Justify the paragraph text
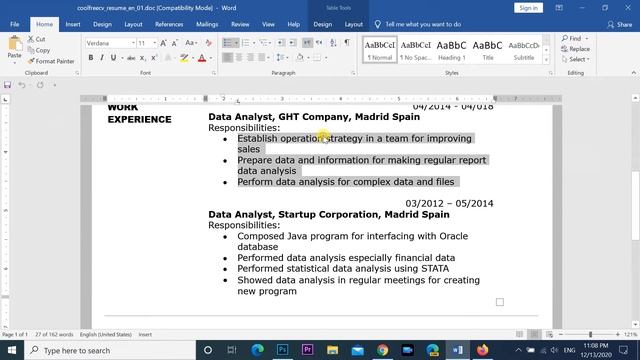Image resolution: width=640 pixels, height=360 pixels. point(261,58)
